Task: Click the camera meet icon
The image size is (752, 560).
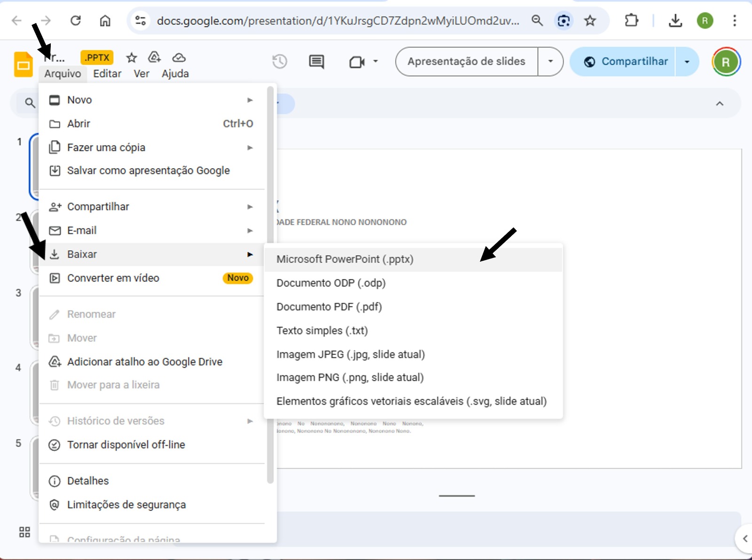Action: pos(357,62)
